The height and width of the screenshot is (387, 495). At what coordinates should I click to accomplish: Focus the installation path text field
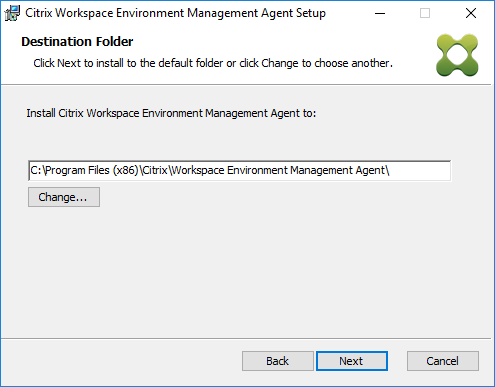click(x=240, y=171)
